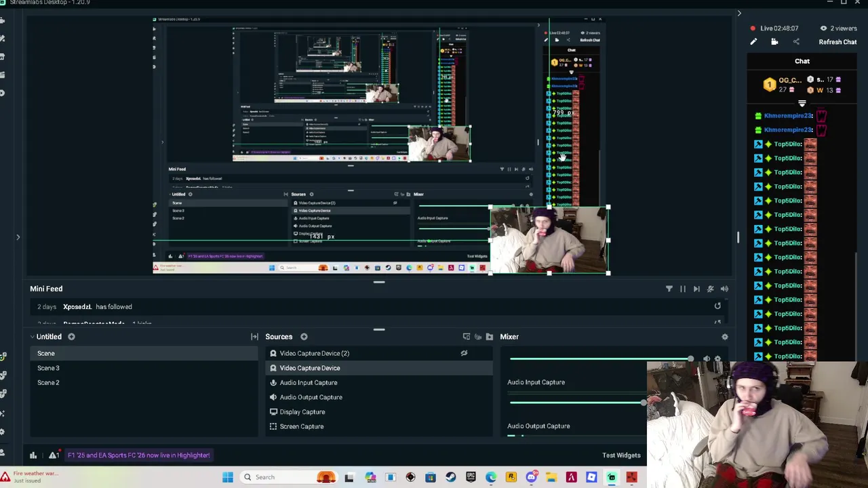Open Microsoft Edge from the taskbar
The image size is (868, 488).
(x=491, y=477)
